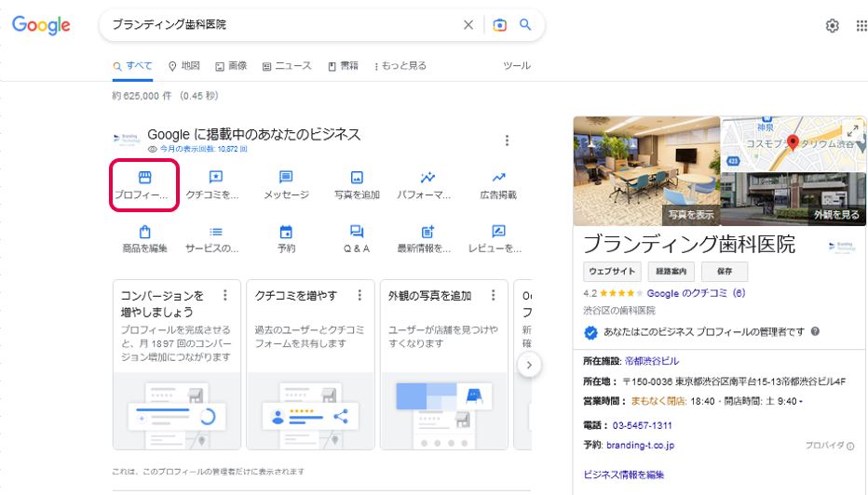Open the クチコミを増やす card
The width and height of the screenshot is (868, 495).
[x=310, y=365]
